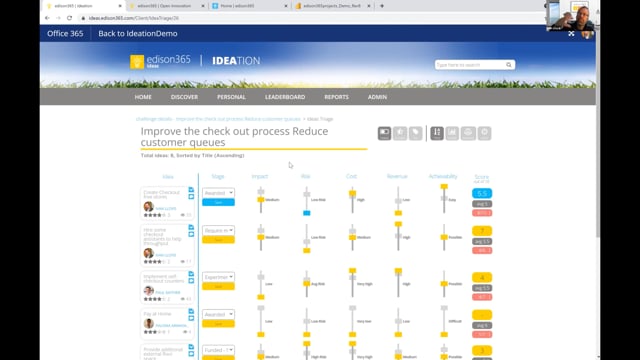Click Back to IdeationDemo link

click(138, 34)
